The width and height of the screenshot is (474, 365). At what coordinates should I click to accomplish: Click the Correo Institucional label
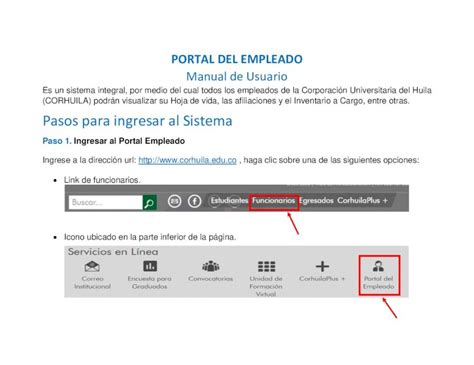point(92,283)
